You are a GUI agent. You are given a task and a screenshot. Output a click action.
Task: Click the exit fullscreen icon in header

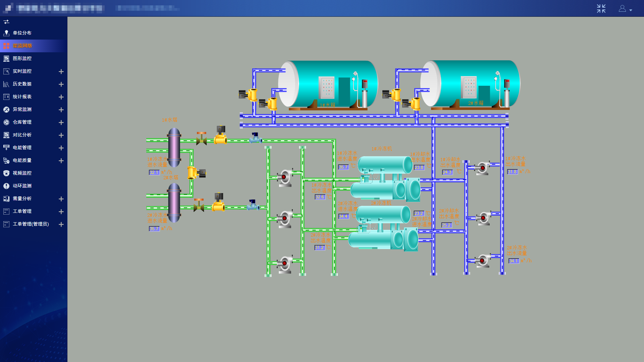click(601, 8)
